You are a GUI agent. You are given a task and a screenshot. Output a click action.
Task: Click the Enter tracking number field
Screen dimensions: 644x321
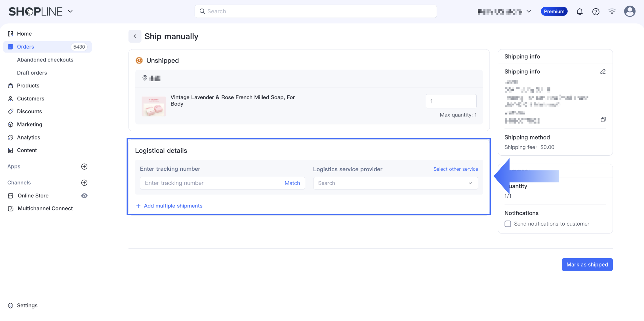pos(211,183)
